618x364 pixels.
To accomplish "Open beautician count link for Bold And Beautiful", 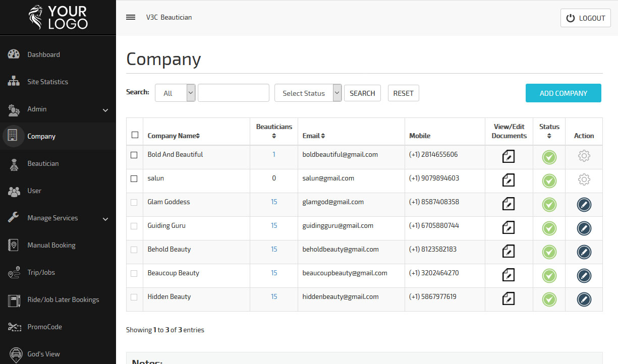I will 274,154.
